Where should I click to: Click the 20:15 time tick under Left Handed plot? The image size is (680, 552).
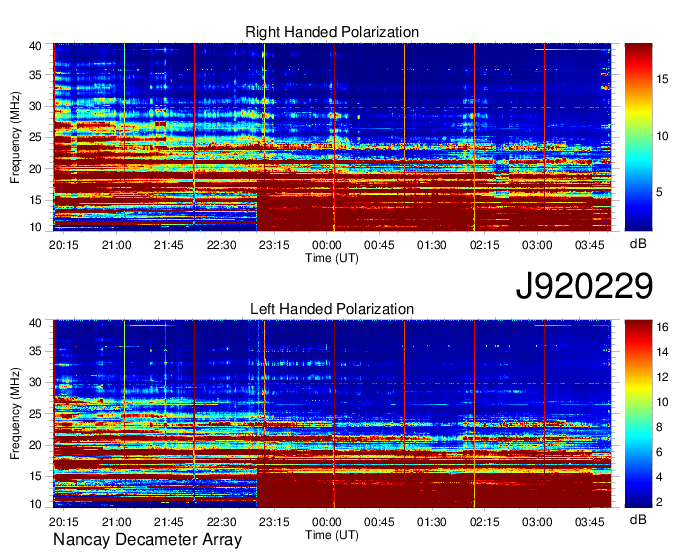tap(64, 522)
